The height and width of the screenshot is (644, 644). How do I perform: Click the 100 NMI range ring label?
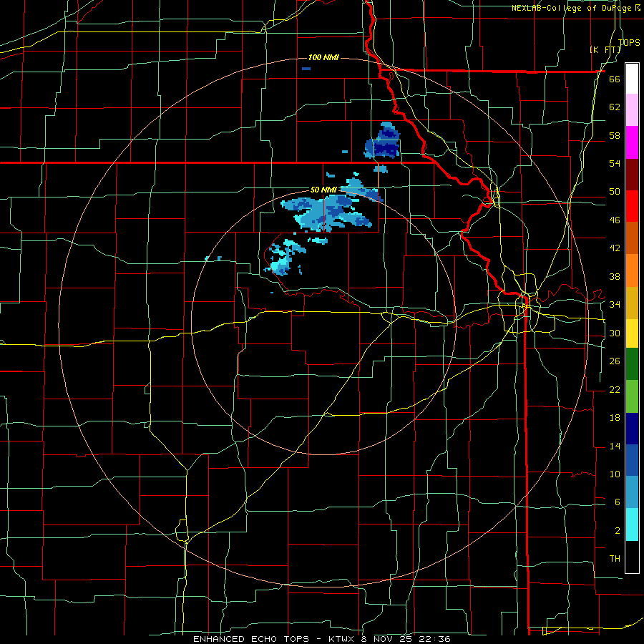coord(323,57)
